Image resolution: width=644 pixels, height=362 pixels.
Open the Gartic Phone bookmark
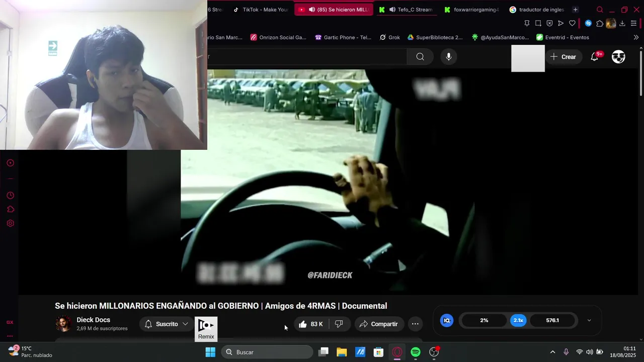coord(343,37)
